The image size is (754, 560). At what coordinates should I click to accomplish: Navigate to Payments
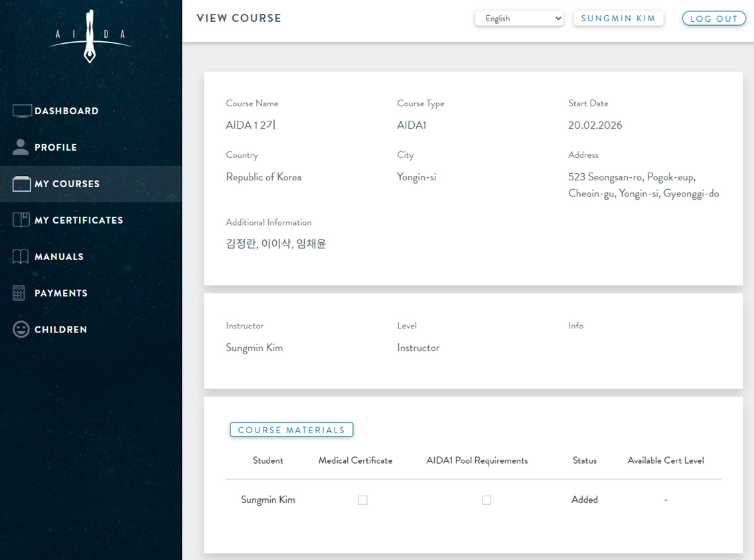[91, 293]
